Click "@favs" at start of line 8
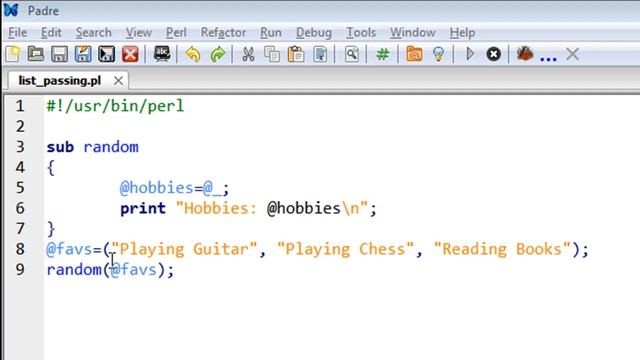 tap(69, 249)
